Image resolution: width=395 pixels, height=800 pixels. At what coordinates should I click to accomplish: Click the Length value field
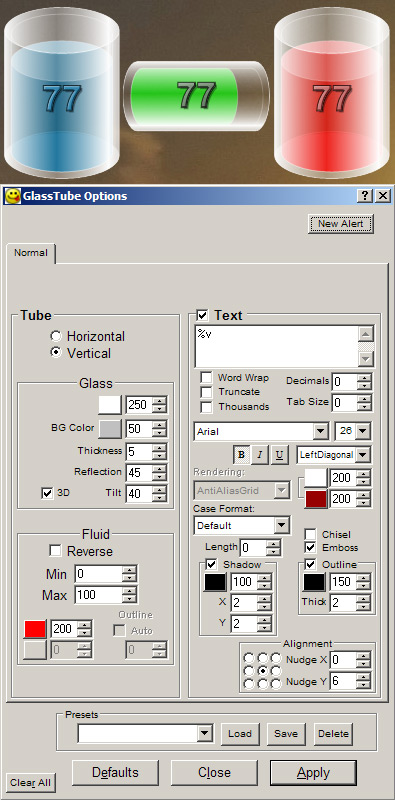(253, 548)
